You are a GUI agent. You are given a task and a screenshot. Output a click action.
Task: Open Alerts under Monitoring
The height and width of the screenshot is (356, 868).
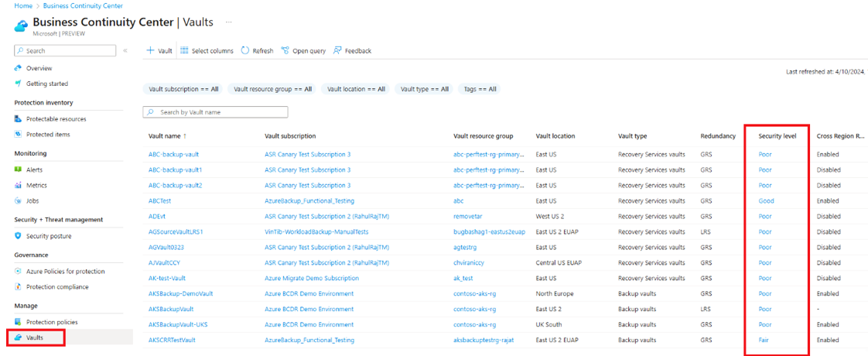34,170
